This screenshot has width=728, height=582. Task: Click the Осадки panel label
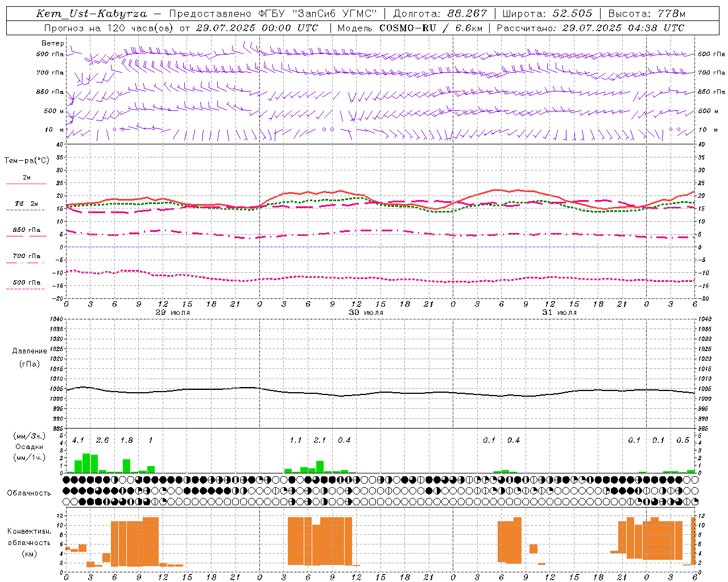coord(30,447)
